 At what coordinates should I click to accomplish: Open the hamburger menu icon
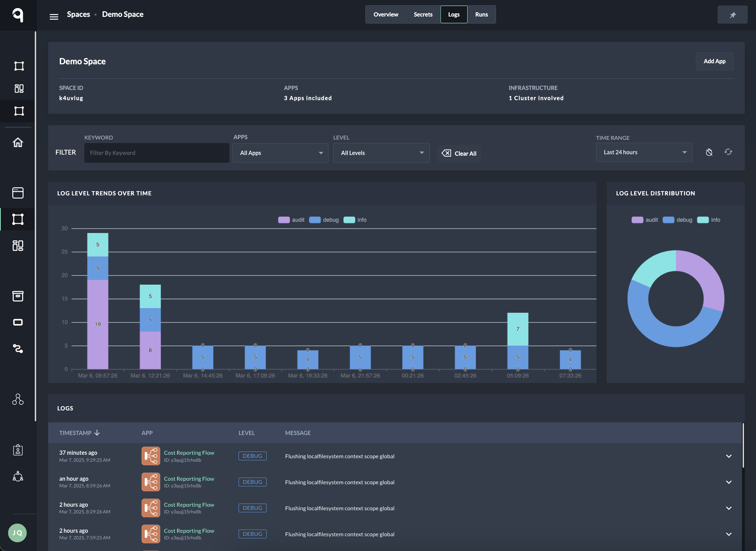(x=54, y=17)
